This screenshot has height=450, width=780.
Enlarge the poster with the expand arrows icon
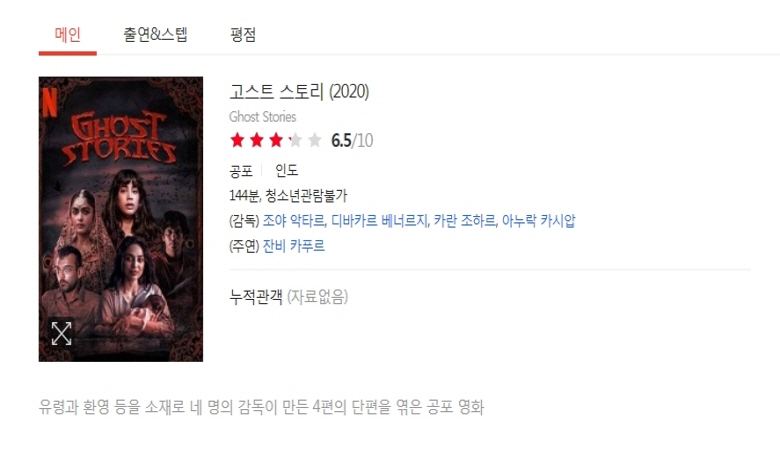[62, 333]
